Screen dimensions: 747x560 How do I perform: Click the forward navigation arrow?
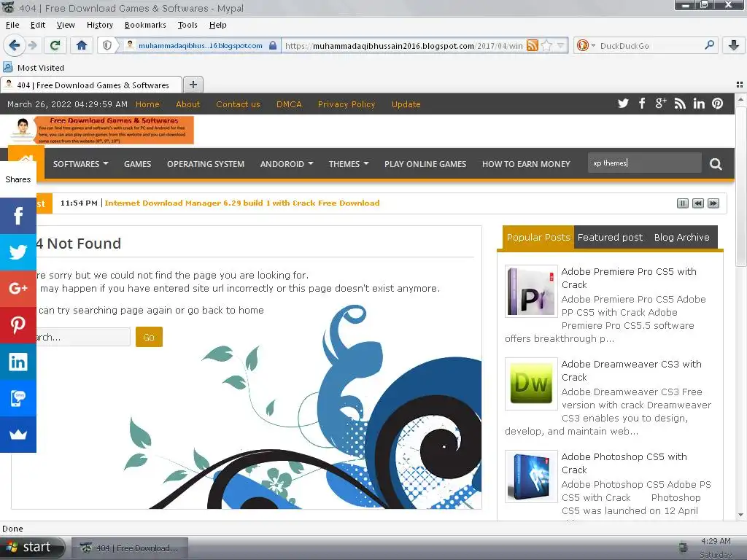32,45
